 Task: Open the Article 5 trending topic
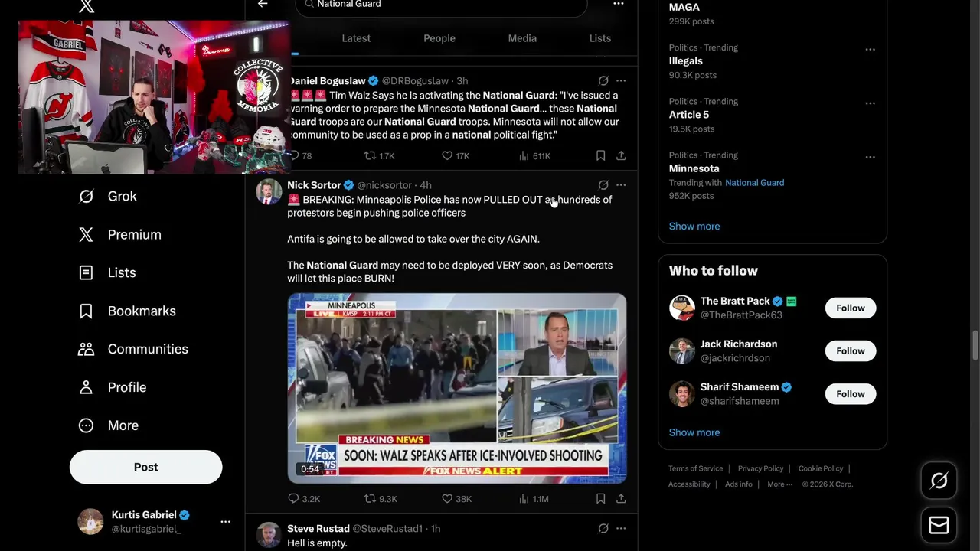point(689,115)
